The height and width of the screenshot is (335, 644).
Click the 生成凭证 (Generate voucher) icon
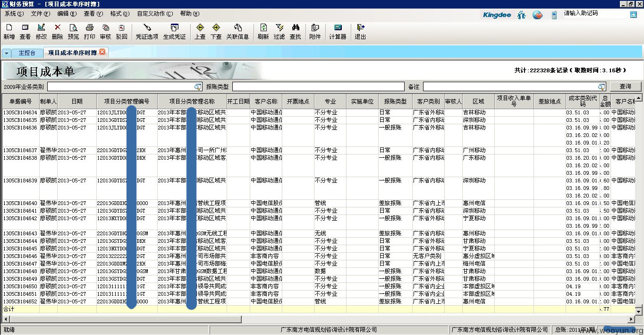[174, 32]
